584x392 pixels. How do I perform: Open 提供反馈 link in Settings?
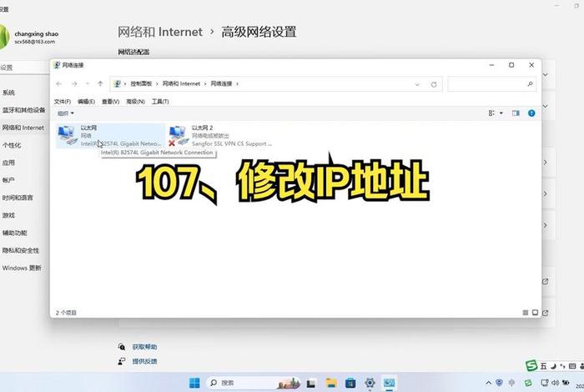145,361
